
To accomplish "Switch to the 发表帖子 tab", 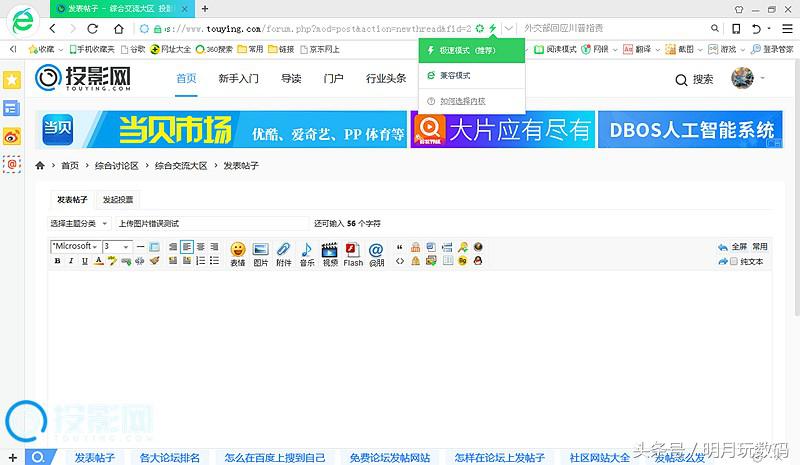I will (x=72, y=200).
